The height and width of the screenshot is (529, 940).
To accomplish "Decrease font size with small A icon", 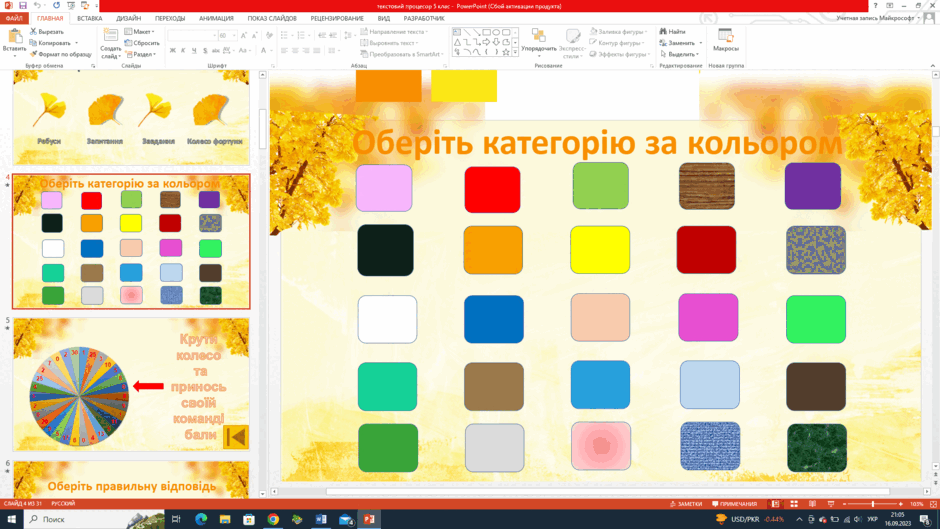I will click(x=254, y=35).
